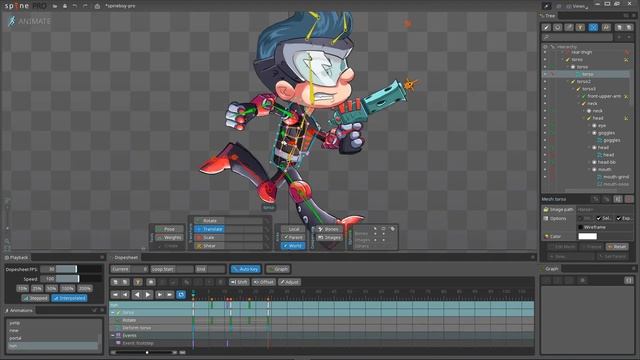The height and width of the screenshot is (360, 640).
Task: Click the Offset keys button
Action: pyautogui.click(x=263, y=282)
